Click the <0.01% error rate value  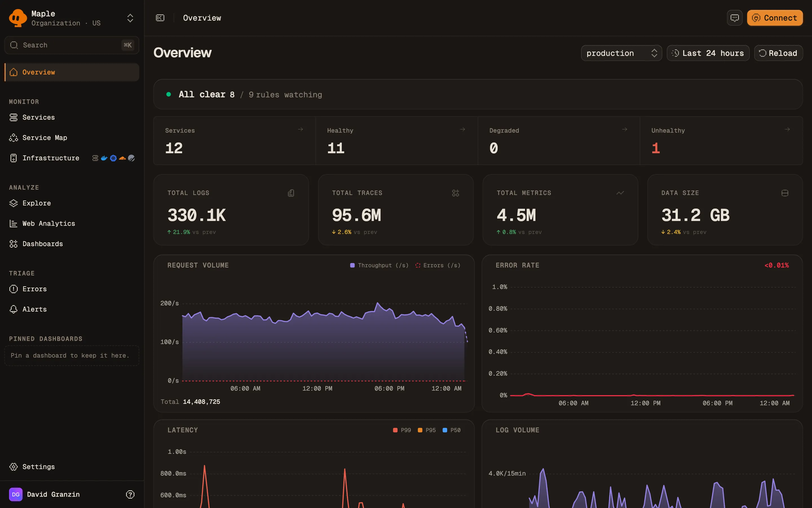tap(776, 265)
